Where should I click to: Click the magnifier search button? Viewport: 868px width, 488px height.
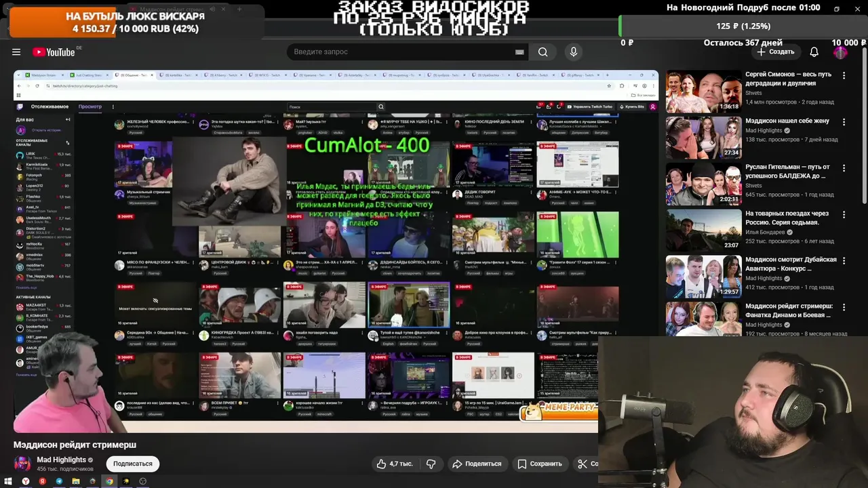[543, 52]
